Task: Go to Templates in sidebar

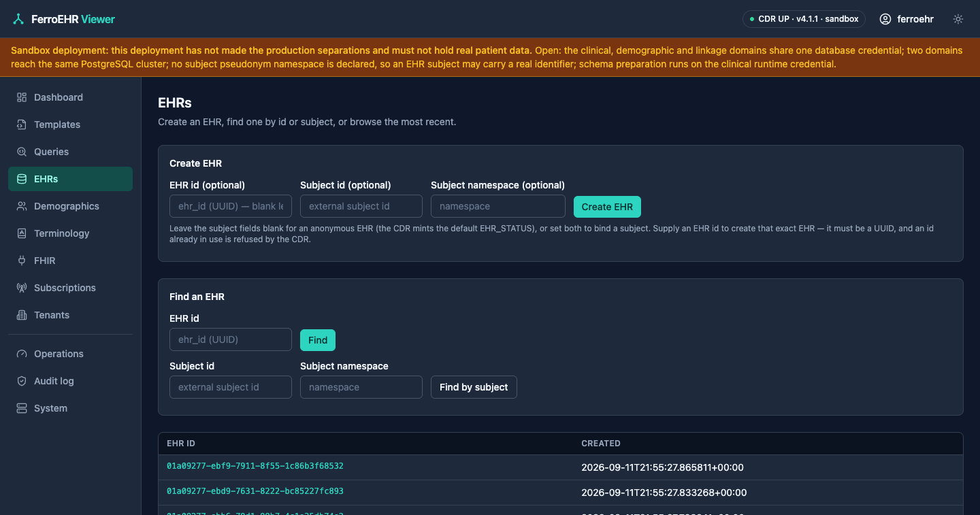Action: point(70,124)
